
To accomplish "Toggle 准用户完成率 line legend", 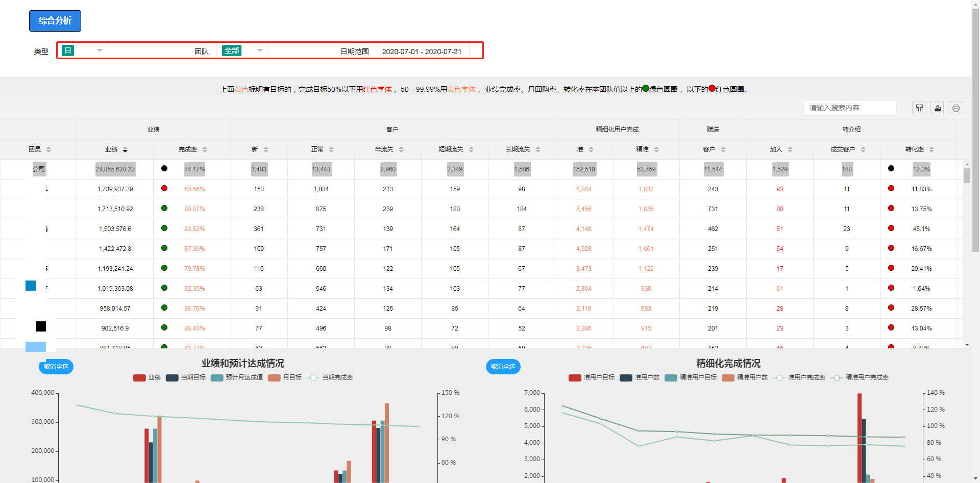I will (799, 377).
